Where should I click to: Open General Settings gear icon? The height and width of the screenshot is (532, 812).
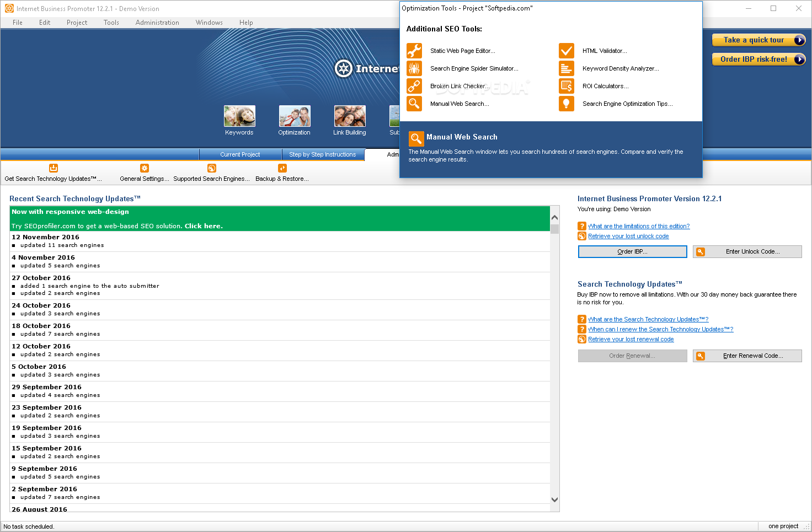(145, 168)
